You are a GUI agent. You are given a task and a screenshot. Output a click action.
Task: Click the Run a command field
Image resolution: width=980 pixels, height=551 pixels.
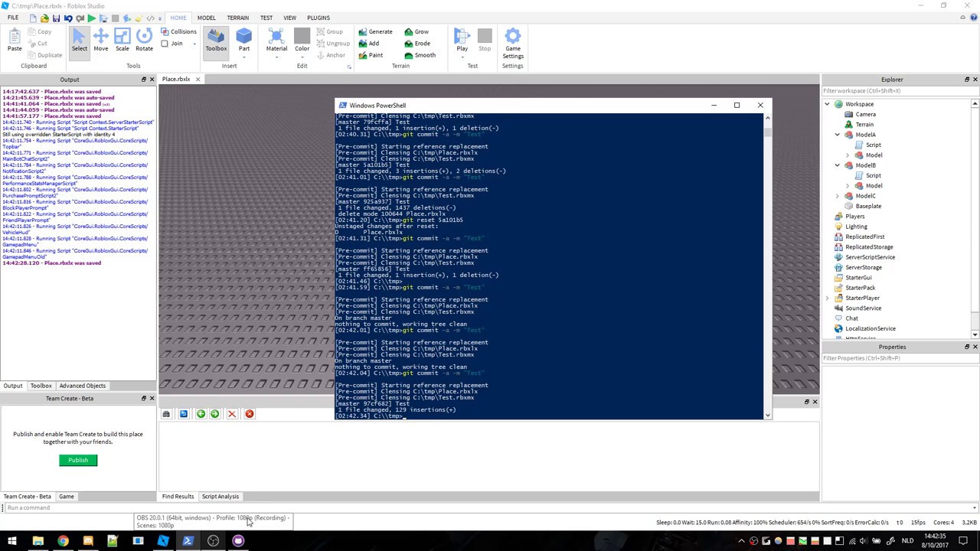pos(490,508)
